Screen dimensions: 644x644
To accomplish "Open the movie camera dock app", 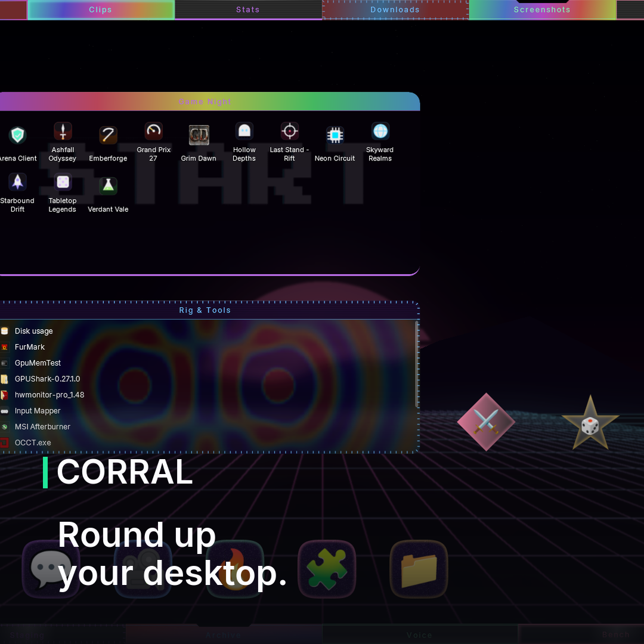I will point(143,569).
